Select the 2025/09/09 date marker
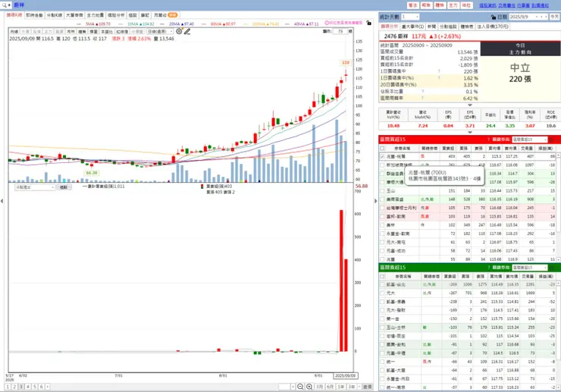The image size is (561, 392). pyautogui.click(x=345, y=375)
